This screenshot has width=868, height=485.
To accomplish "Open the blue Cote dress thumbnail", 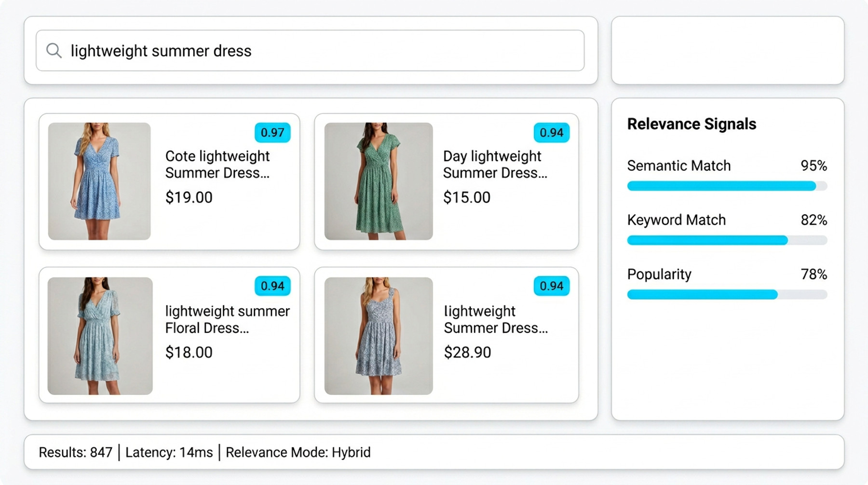I will [99, 181].
